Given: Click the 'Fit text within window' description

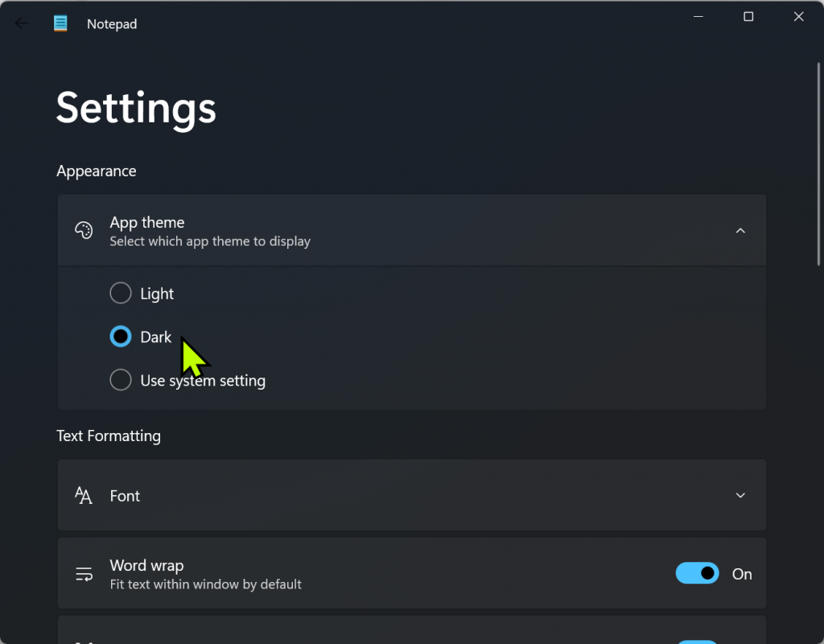Looking at the screenshot, I should pos(206,584).
